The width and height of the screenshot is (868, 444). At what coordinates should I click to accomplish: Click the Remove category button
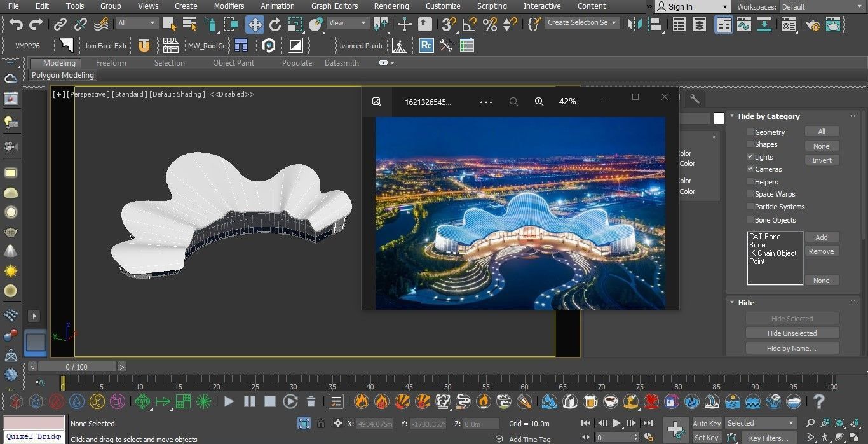(x=822, y=251)
